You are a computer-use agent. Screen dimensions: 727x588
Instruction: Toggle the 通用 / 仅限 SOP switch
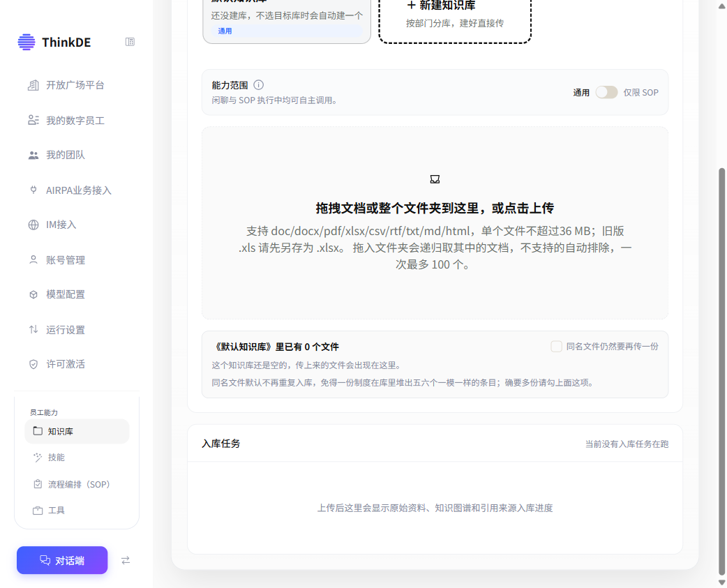pos(606,92)
